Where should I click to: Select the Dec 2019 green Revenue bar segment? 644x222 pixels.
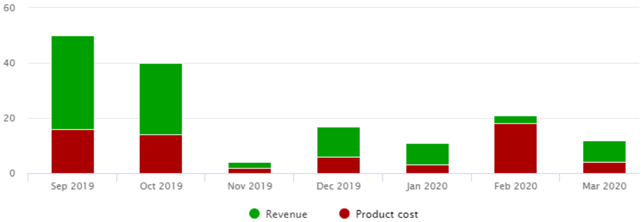338,142
